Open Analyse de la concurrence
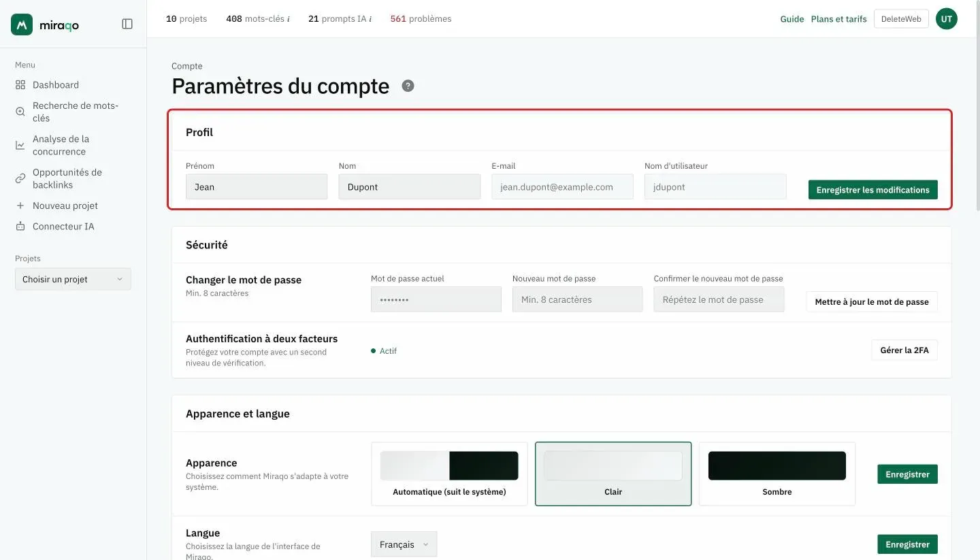Viewport: 980px width, 560px height. click(x=61, y=145)
